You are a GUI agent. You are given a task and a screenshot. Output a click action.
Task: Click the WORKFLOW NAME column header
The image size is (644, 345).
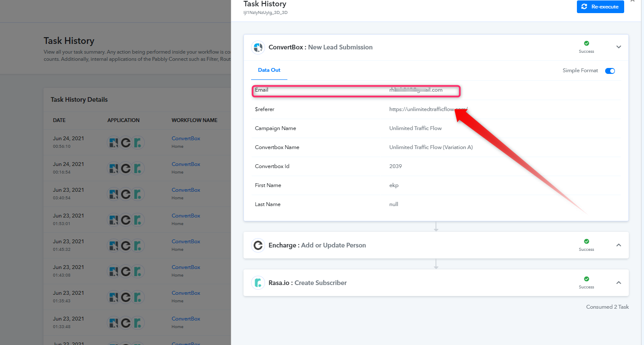(x=195, y=120)
